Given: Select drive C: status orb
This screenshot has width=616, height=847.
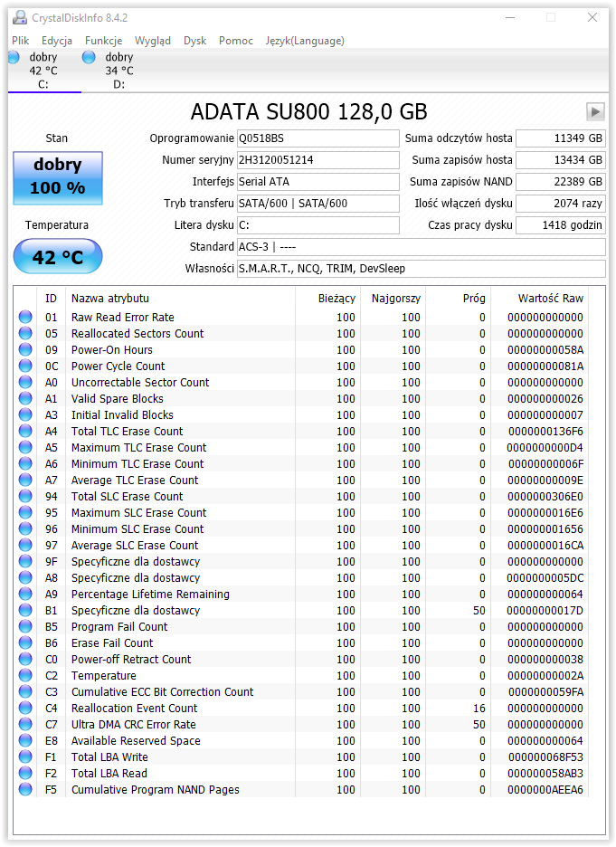Looking at the screenshot, I should click(13, 57).
